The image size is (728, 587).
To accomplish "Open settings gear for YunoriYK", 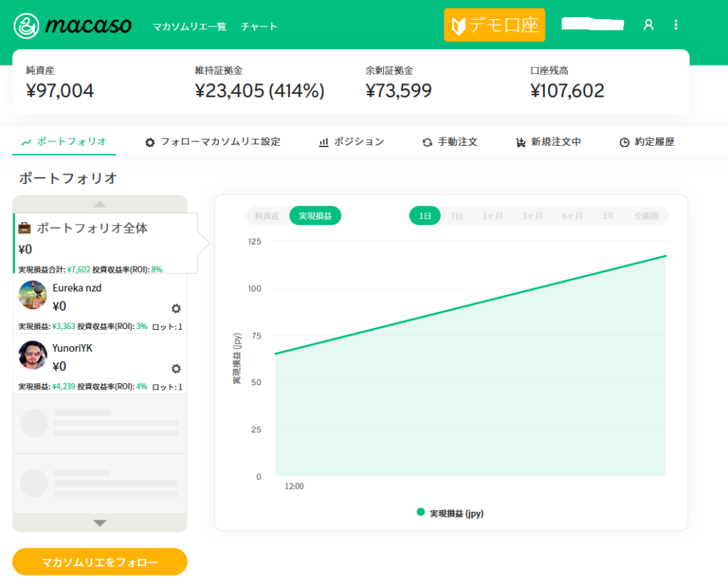I will point(176,369).
